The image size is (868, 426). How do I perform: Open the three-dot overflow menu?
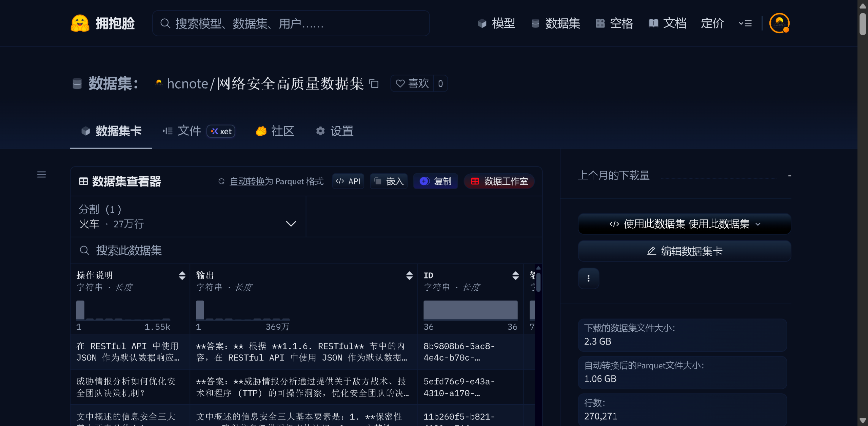(588, 278)
